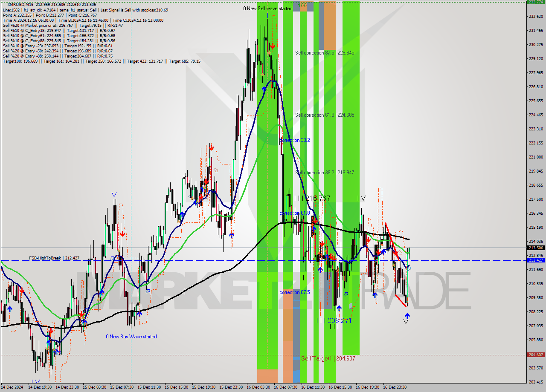
Task: Click the 'FSB-HighToBreak | 212.427' label
Action: (54, 258)
